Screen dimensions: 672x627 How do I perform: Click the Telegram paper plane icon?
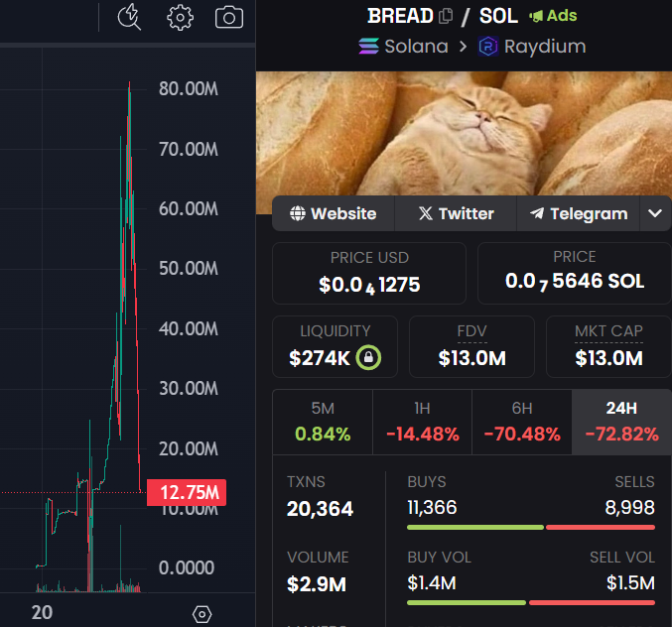click(x=537, y=213)
